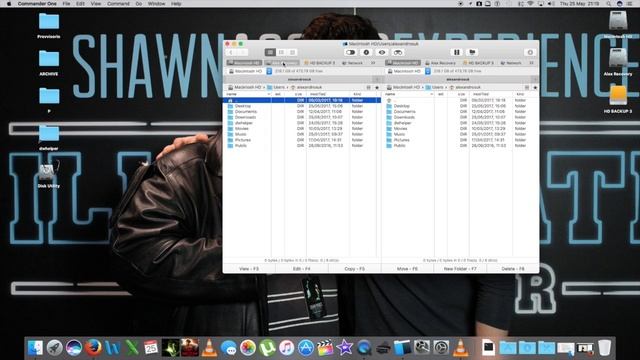This screenshot has height=360, width=640.
Task: Open Firefox from the Dock
Action: coord(93,348)
